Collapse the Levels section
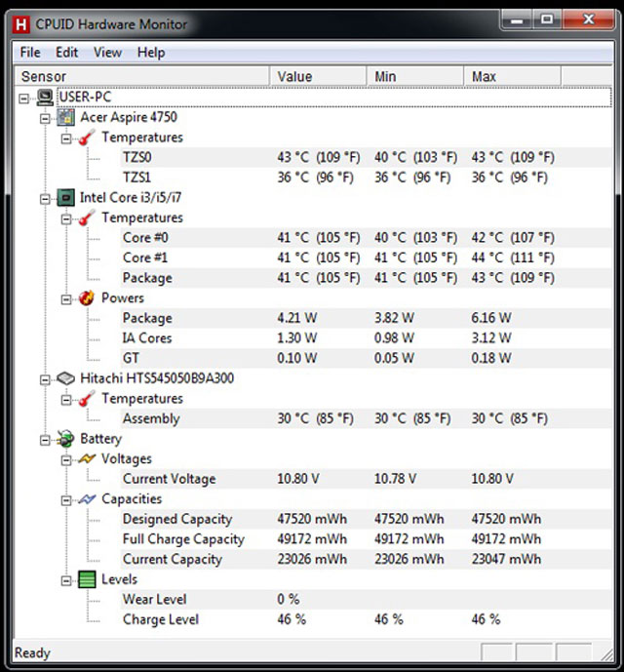 [x=66, y=581]
